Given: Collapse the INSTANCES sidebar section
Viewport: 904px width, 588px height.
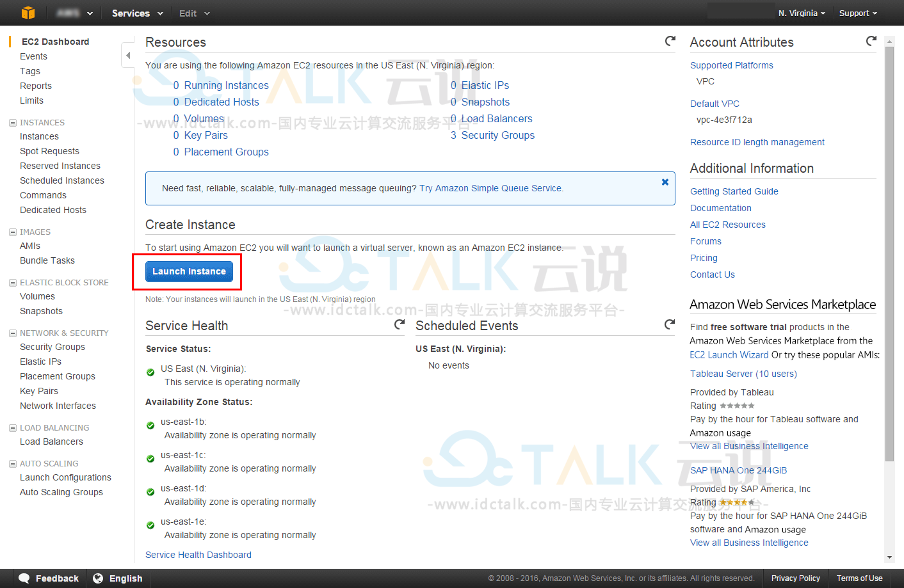Looking at the screenshot, I should click(13, 123).
